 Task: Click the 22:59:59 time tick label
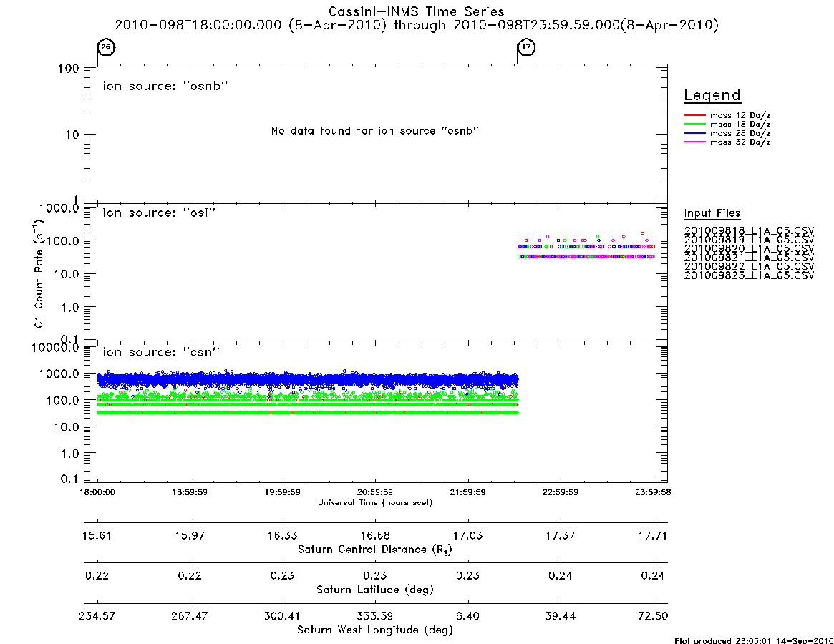560,492
